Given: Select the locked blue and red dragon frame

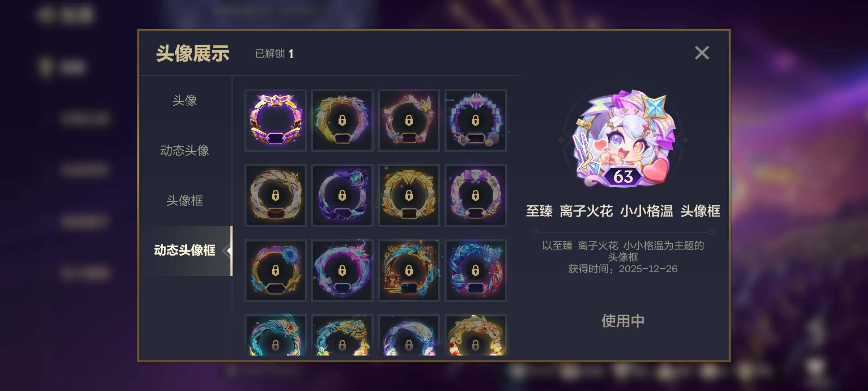Looking at the screenshot, I should coord(476,270).
